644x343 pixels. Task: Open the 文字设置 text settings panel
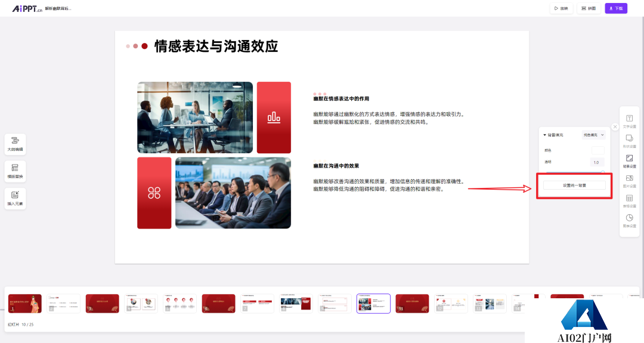pos(629,121)
